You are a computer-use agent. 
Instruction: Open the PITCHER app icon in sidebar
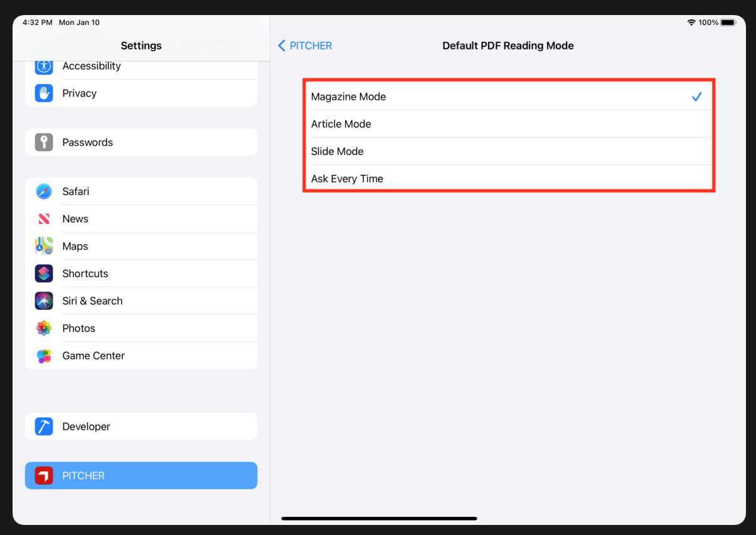pos(43,475)
